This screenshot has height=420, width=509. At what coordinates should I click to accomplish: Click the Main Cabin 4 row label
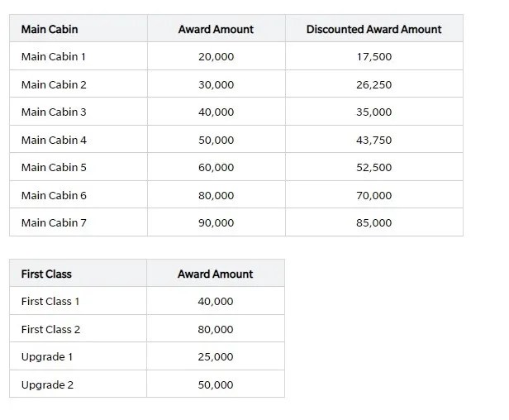point(54,140)
